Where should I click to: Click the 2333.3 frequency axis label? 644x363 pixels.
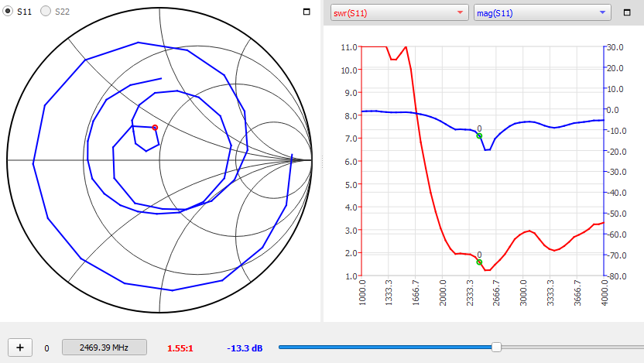469,293
